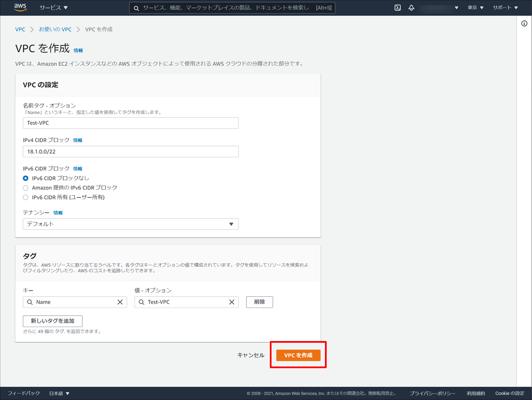
Task: Click 新しいタグを追加 button
Action: (53, 321)
